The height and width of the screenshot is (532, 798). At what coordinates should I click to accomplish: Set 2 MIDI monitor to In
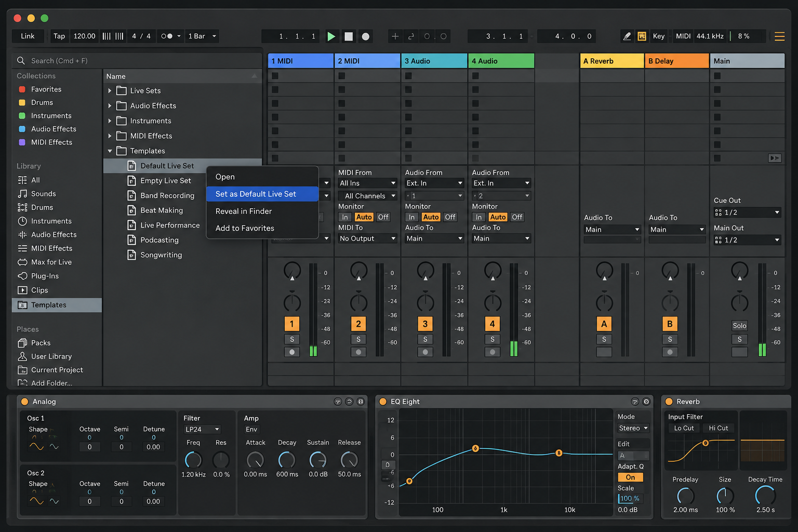point(345,217)
